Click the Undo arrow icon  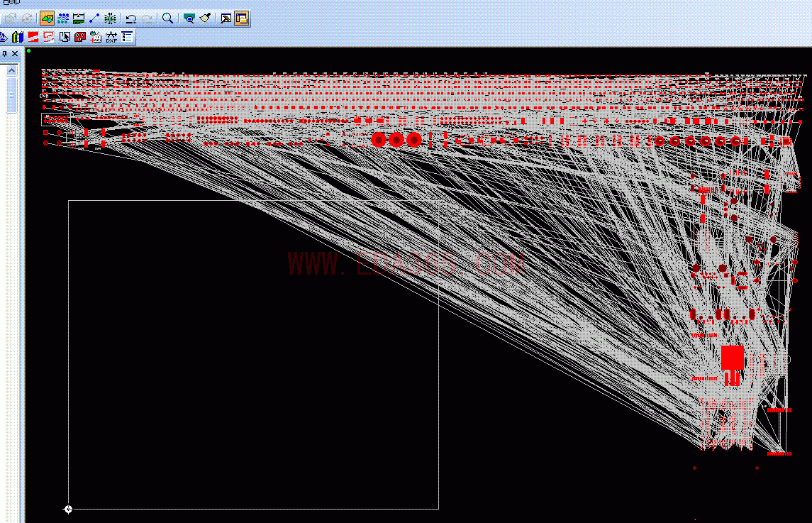(131, 18)
